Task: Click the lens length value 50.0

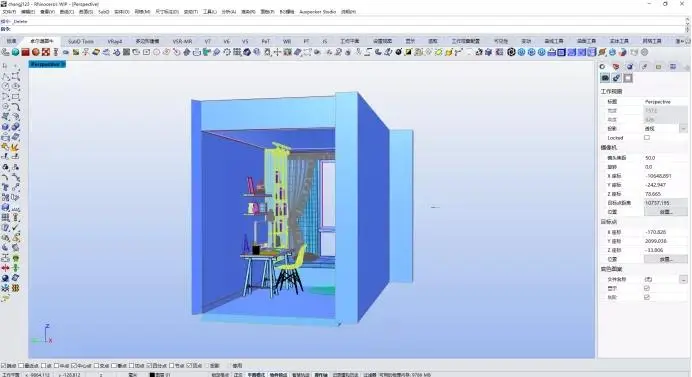Action: [666, 158]
